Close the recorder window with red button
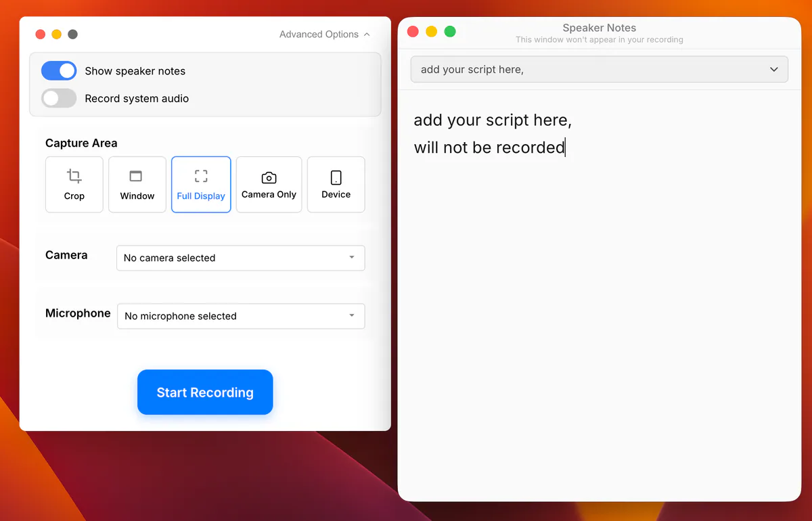 (x=40, y=35)
